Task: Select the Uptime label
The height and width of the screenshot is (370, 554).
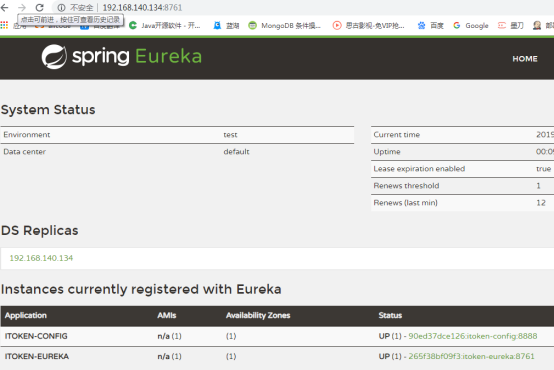Action: (x=387, y=152)
